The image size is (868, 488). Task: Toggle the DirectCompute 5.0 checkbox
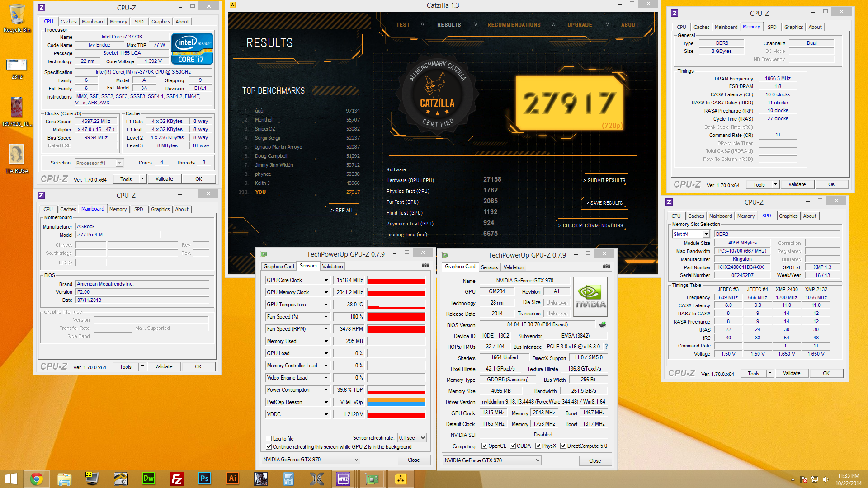click(563, 446)
